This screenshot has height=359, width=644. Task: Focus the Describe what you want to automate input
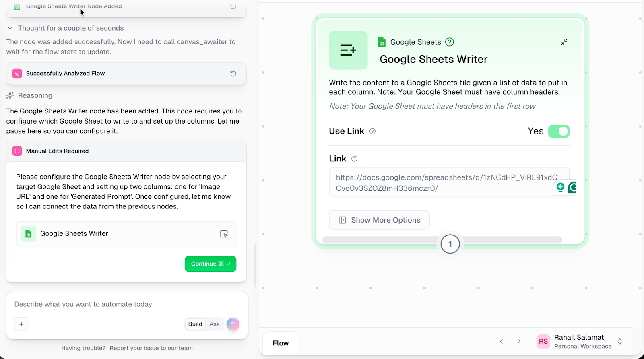(x=127, y=304)
